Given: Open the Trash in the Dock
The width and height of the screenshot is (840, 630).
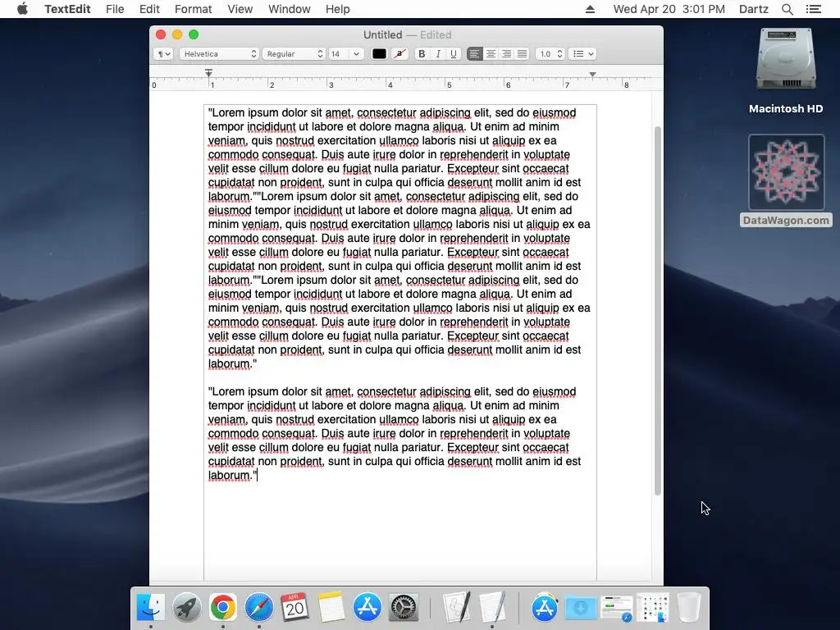Looking at the screenshot, I should coord(688,608).
